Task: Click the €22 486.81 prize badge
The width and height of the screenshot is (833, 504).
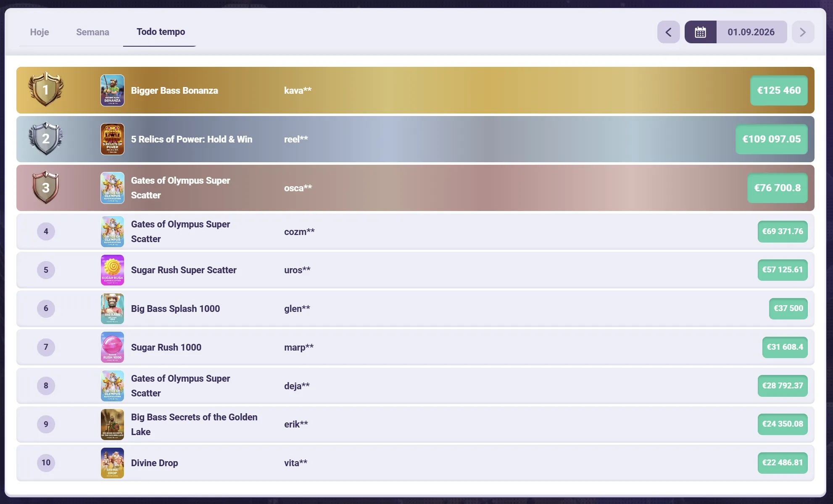Action: coord(783,463)
